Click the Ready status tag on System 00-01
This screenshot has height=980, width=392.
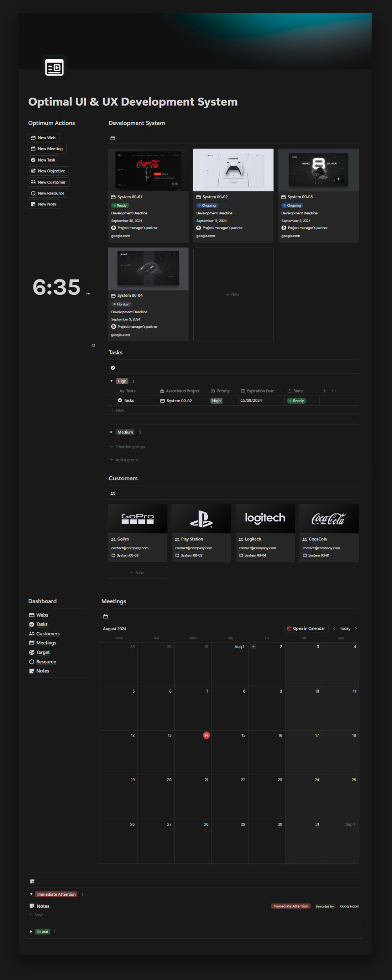tap(120, 205)
